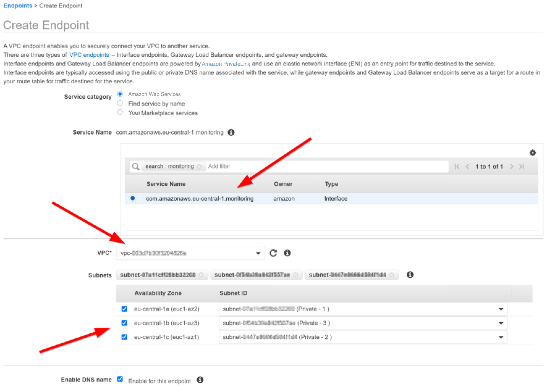This screenshot has height=392, width=547.
Task: Go to next page of service results
Action: (512, 167)
